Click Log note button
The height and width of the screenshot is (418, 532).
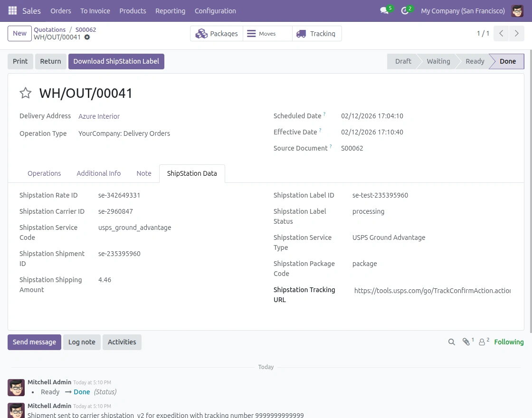coord(82,342)
